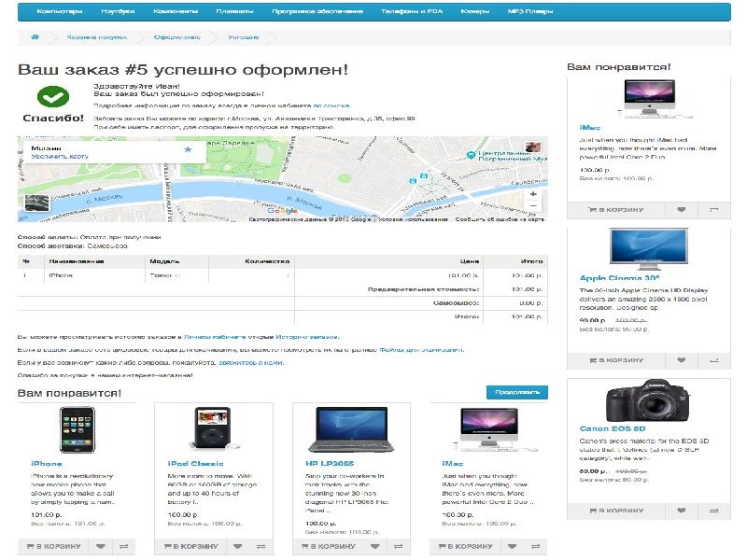Open the order link in personal account text
This screenshot has height=560, width=747.
click(331, 105)
